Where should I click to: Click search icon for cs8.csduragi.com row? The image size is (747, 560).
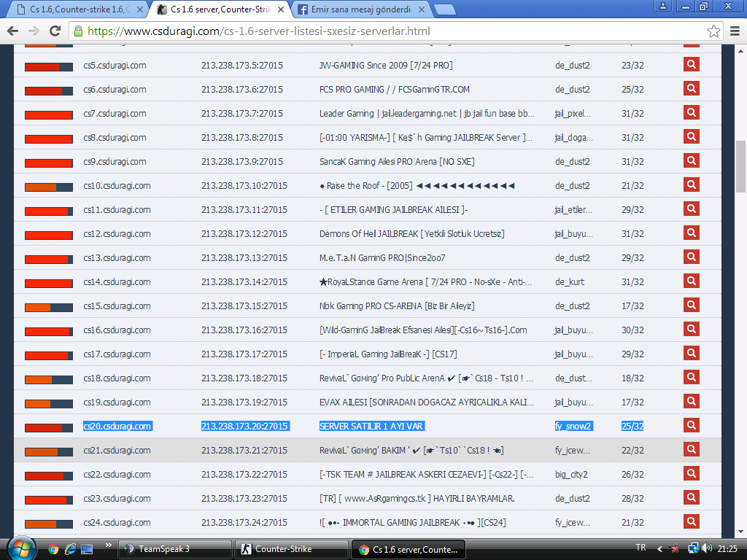pyautogui.click(x=692, y=136)
